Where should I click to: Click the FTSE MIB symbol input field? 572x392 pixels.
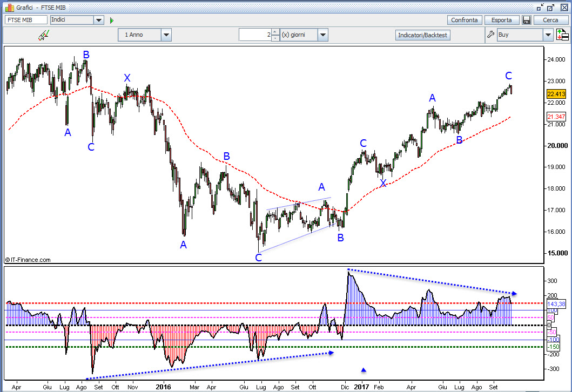26,20
